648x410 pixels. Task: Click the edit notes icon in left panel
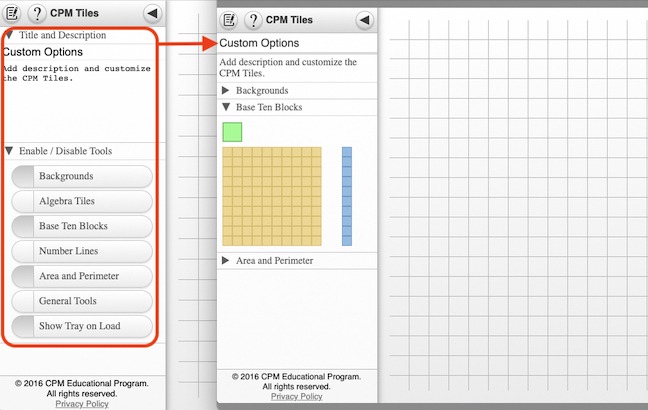(x=12, y=13)
